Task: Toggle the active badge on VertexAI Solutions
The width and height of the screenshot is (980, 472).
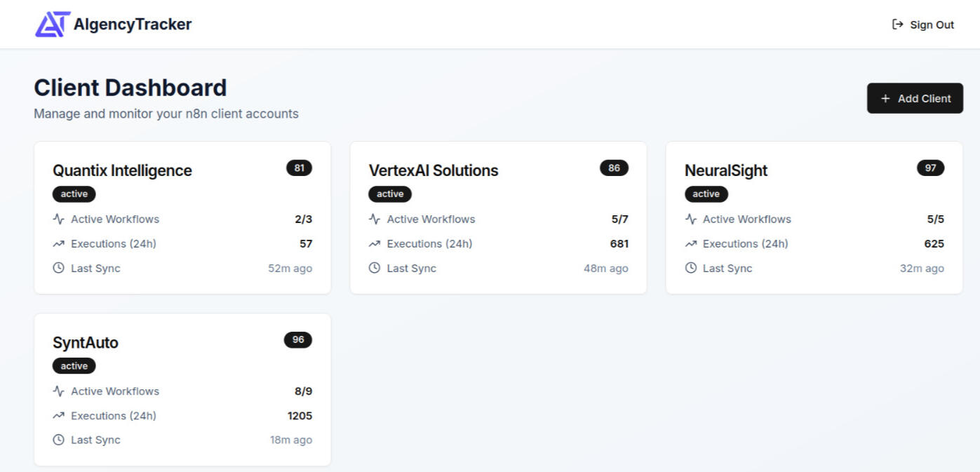Action: tap(389, 194)
